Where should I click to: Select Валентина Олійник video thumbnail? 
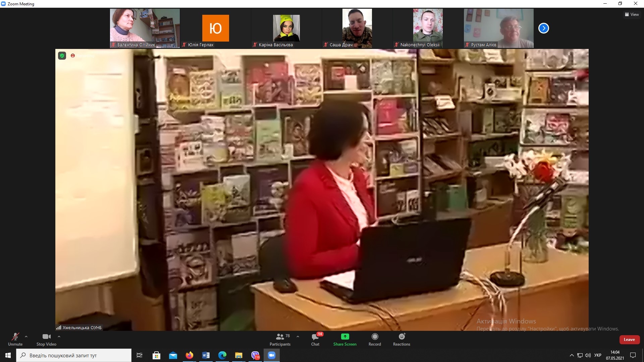(x=145, y=28)
